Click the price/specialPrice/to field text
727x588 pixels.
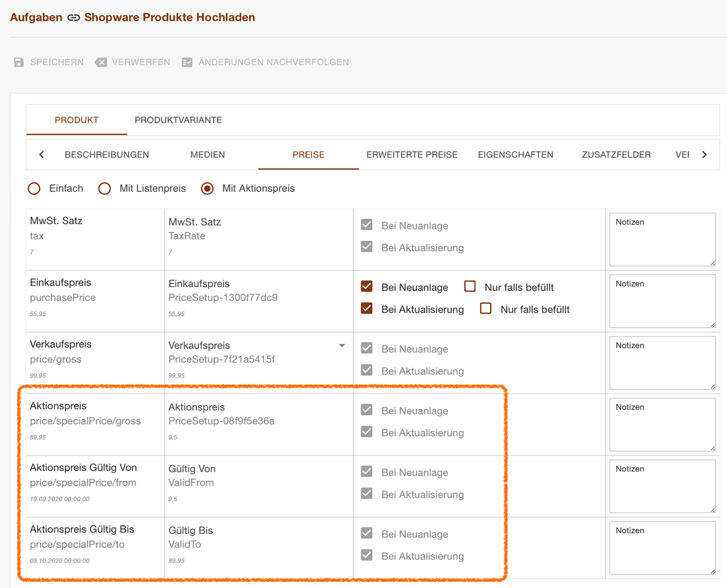click(x=78, y=545)
